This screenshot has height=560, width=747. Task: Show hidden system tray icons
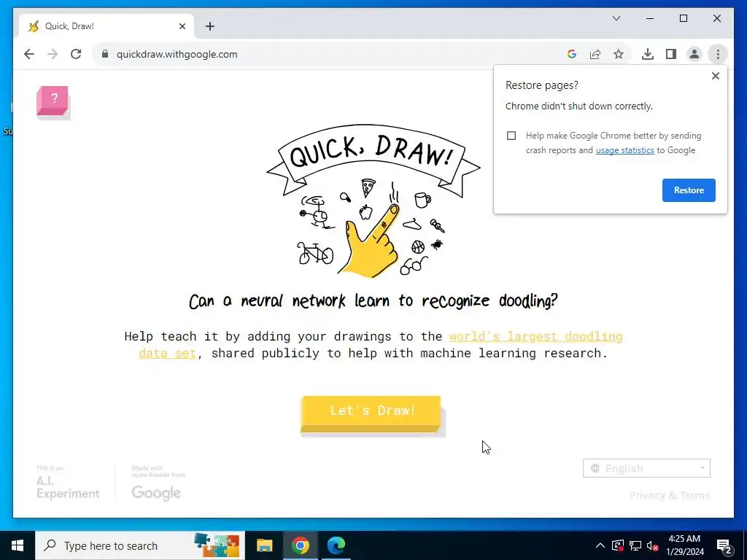(x=600, y=545)
